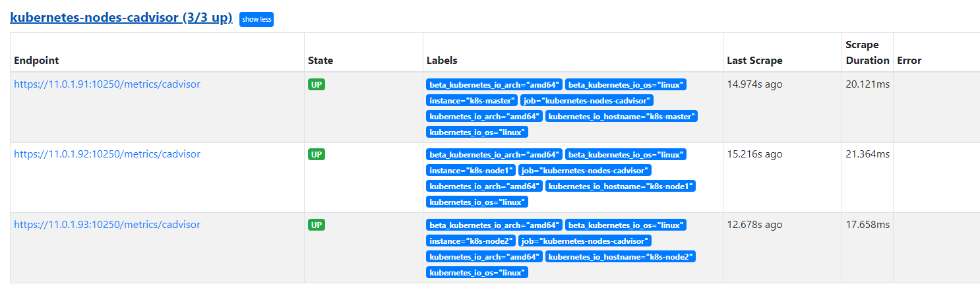This screenshot has height=286, width=980.
Task: Click the kubernetes_io_hostname="k8s-node2" label
Action: point(620,256)
